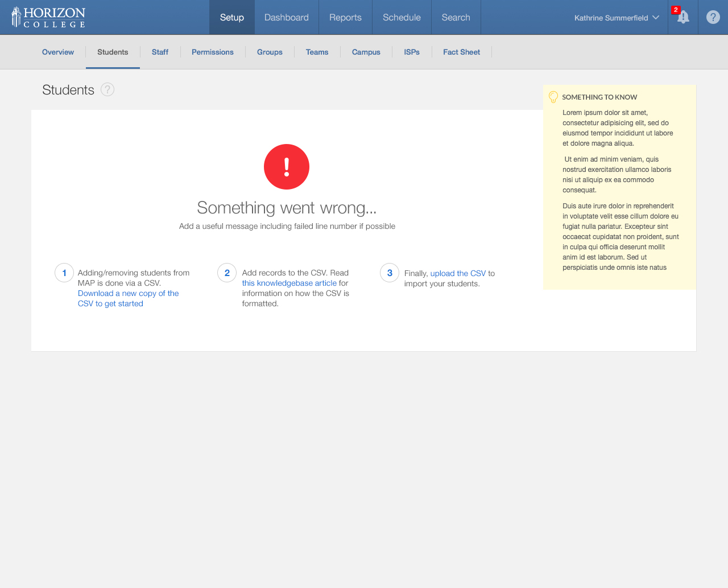728x588 pixels.
Task: Go to the Staff sub-tab
Action: [x=160, y=52]
